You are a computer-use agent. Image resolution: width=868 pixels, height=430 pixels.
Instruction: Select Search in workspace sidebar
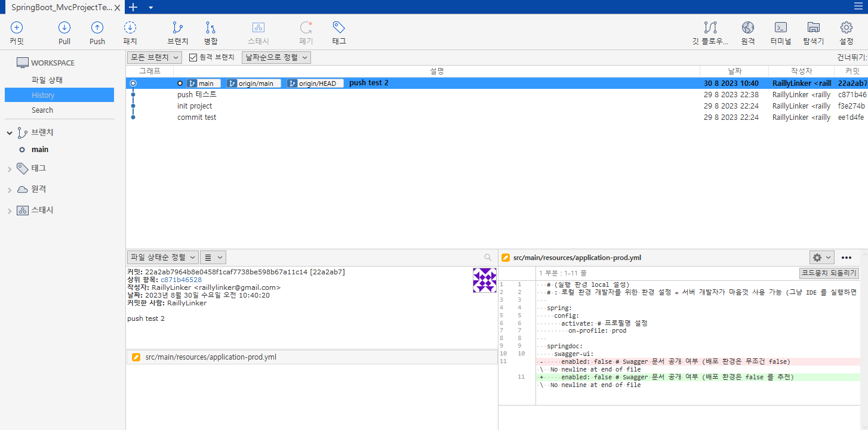42,110
